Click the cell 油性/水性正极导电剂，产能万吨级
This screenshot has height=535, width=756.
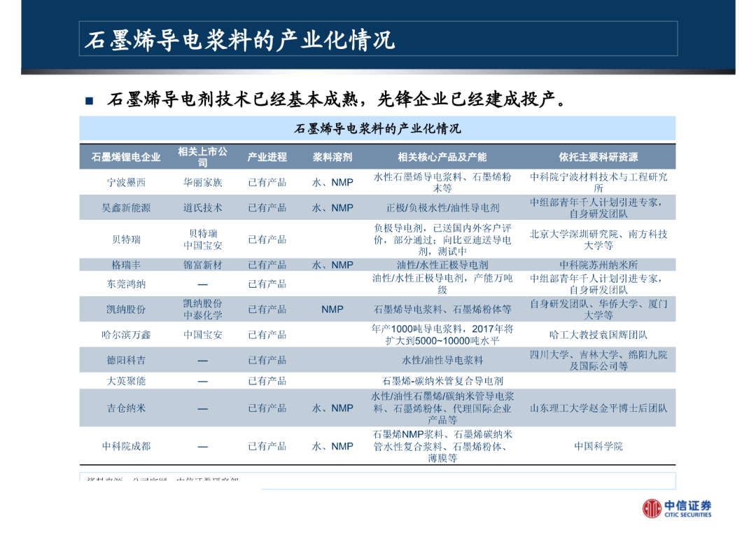coord(442,284)
